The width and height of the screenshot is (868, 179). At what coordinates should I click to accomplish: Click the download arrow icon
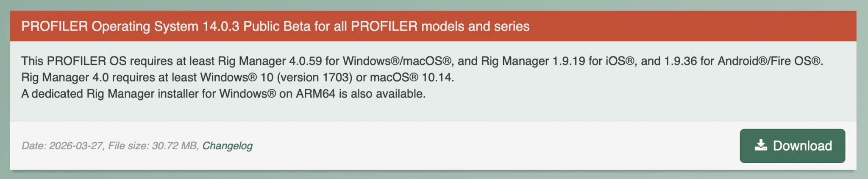coord(761,145)
